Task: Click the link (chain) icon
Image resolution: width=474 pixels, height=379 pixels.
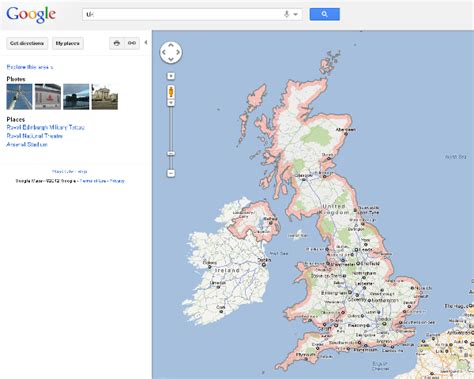Action: pos(132,43)
